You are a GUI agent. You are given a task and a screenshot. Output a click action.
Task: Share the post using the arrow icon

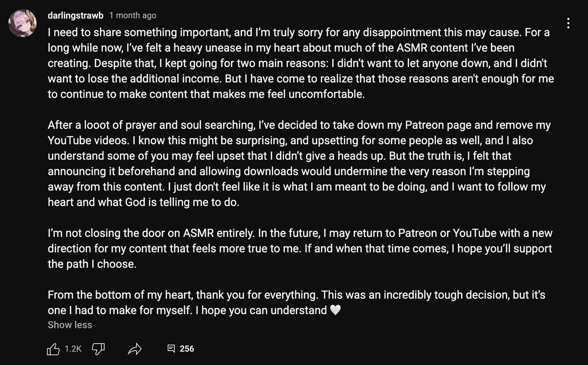point(135,349)
